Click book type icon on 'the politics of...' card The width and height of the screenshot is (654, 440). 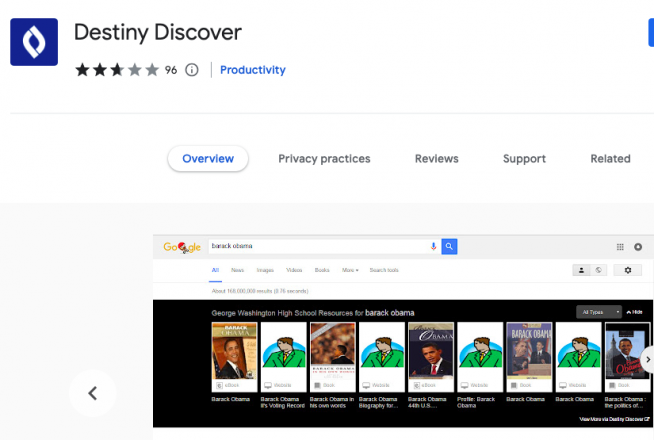(x=612, y=385)
